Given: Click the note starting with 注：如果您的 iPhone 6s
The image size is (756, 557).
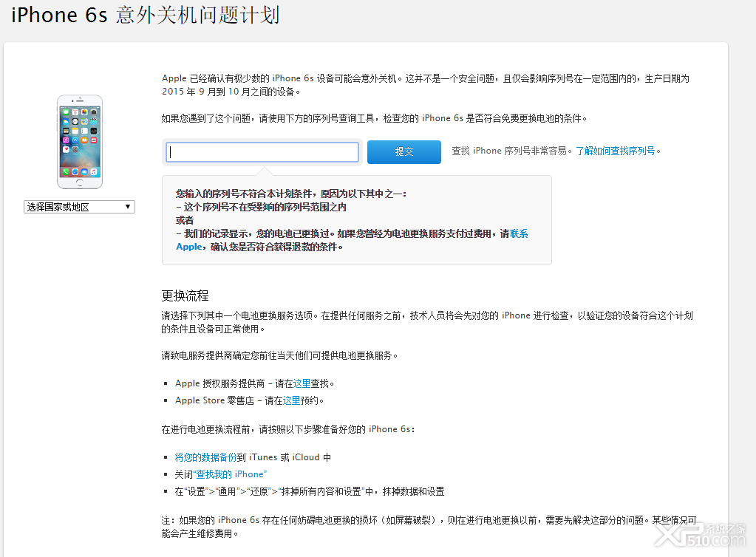Looking at the screenshot, I should [429, 527].
